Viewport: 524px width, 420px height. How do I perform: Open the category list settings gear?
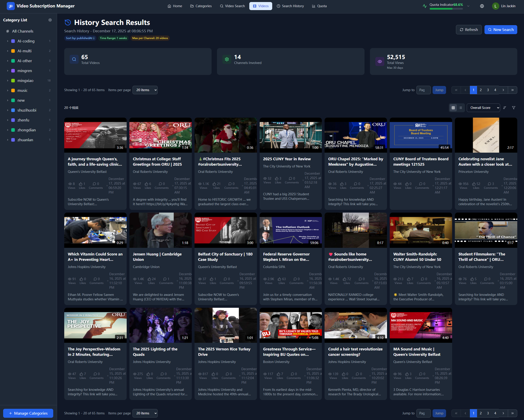[50, 20]
